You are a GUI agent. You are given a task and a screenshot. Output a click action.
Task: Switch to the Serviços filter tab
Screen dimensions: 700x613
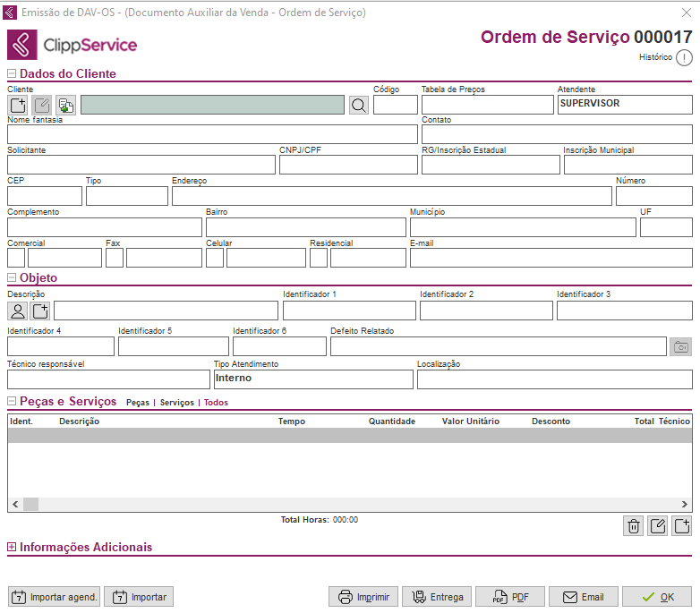pyautogui.click(x=176, y=403)
